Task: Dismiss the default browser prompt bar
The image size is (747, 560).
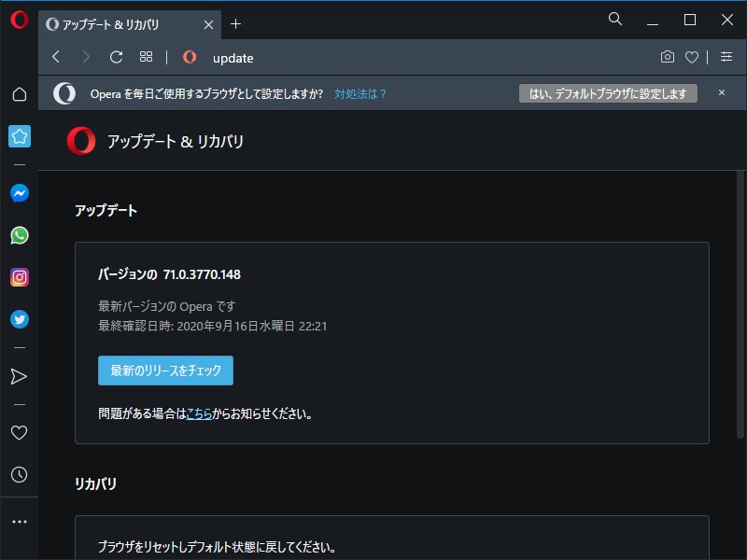Action: 722,92
